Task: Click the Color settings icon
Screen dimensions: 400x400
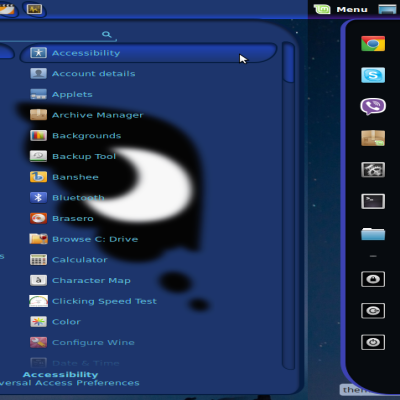Action: (38, 321)
